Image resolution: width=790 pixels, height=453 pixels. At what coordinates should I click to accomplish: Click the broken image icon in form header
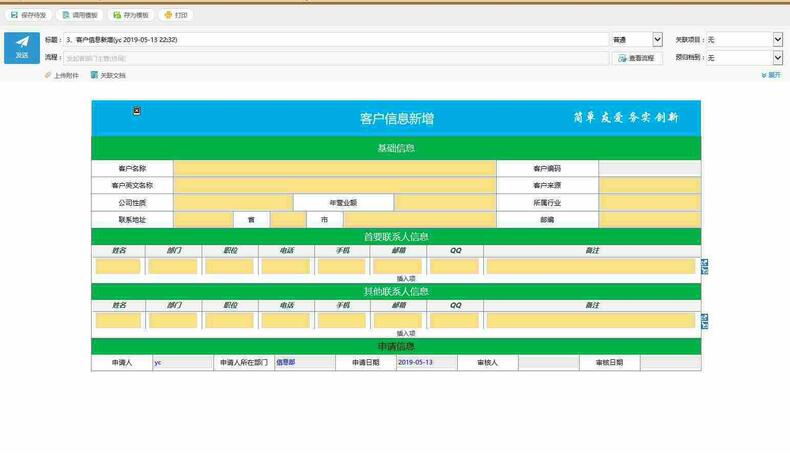tap(137, 111)
